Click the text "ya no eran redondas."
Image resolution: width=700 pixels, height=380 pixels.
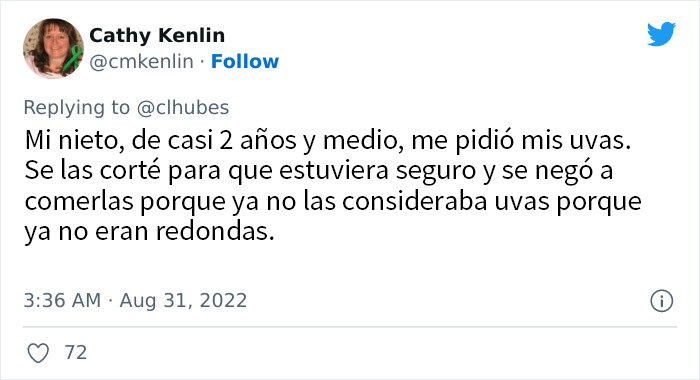pos(149,232)
